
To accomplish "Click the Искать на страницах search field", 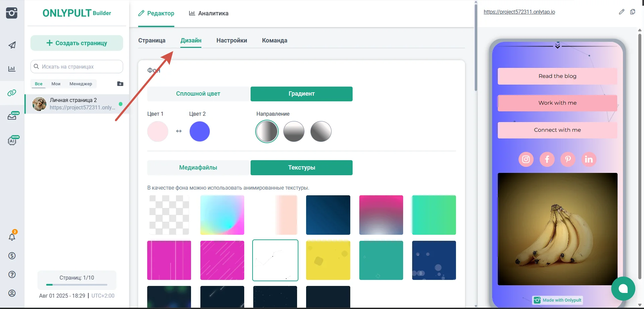I will 77,67.
